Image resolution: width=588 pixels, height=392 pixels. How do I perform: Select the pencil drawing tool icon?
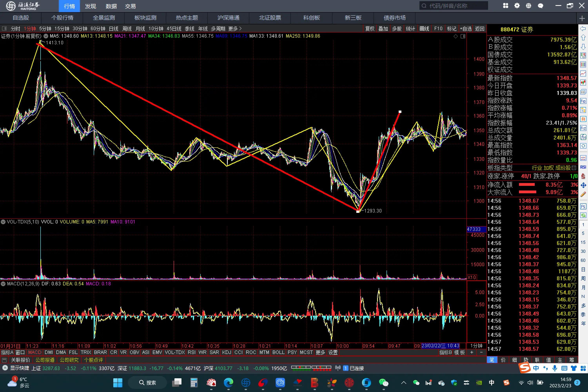(x=583, y=194)
